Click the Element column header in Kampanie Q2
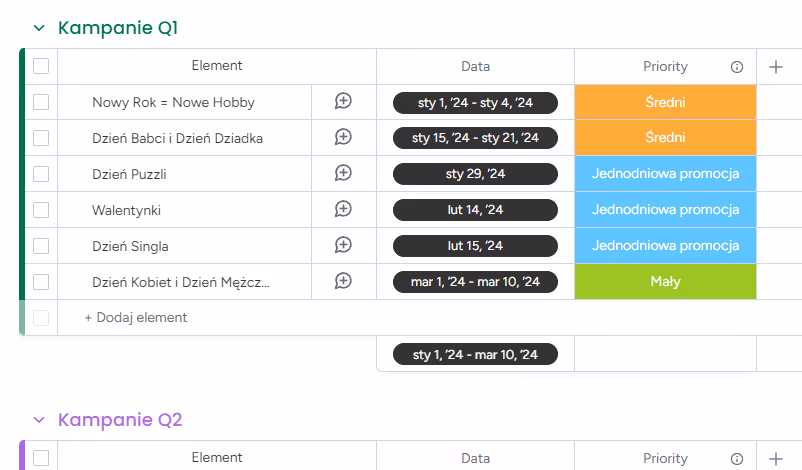Viewport: 802px width, 470px height. tap(217, 458)
